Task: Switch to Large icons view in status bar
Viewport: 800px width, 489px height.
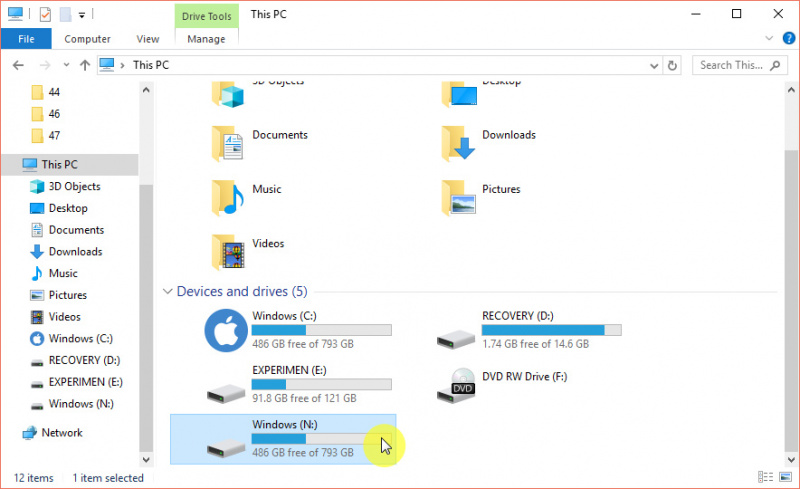Action: coord(786,477)
